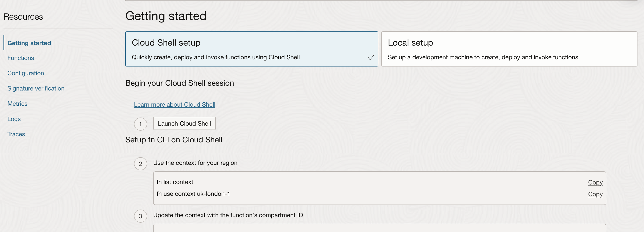View Traces in the Resources sidebar
This screenshot has width=644, height=232.
pos(16,134)
